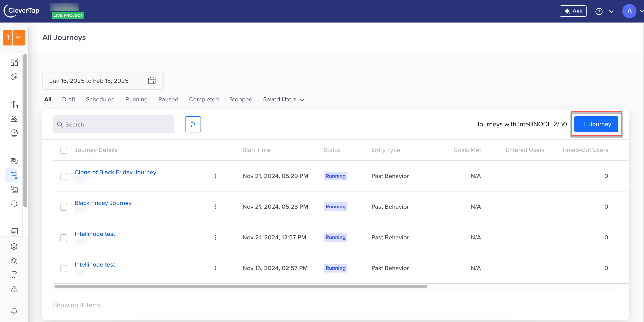644x322 pixels.
Task: Toggle checkbox for Clone of Black Friday Journey
Action: [x=64, y=176]
